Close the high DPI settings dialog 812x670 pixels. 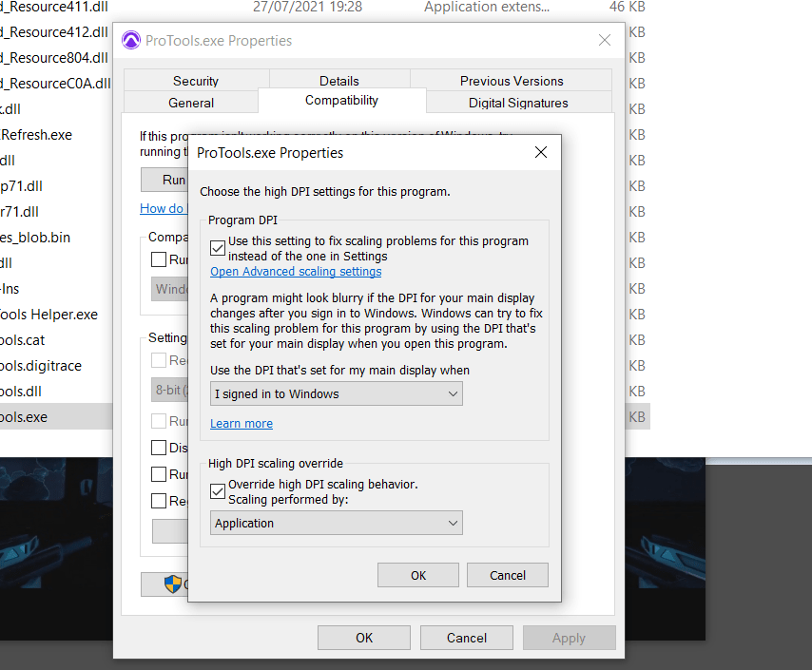pyautogui.click(x=540, y=152)
